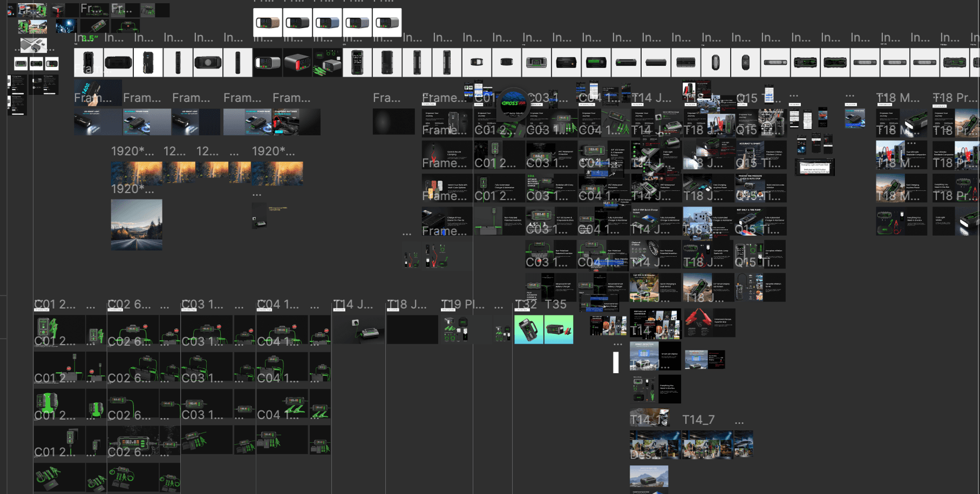The width and height of the screenshot is (980, 494).
Task: Click the 'T14_7' frame label
Action: point(698,419)
